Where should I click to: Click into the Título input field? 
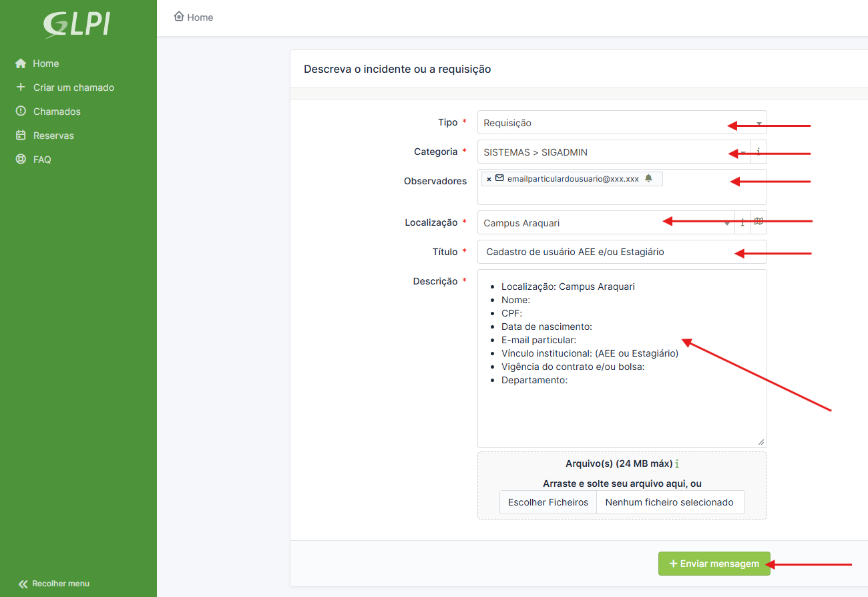[x=621, y=252]
